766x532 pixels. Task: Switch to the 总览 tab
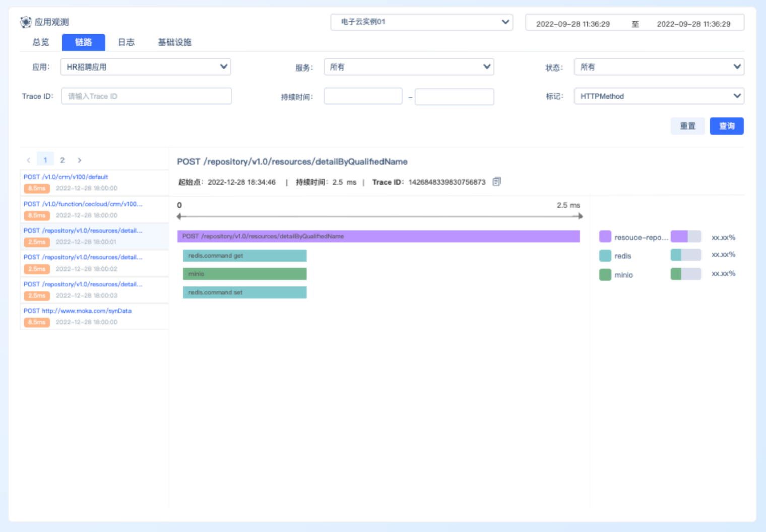pos(41,42)
